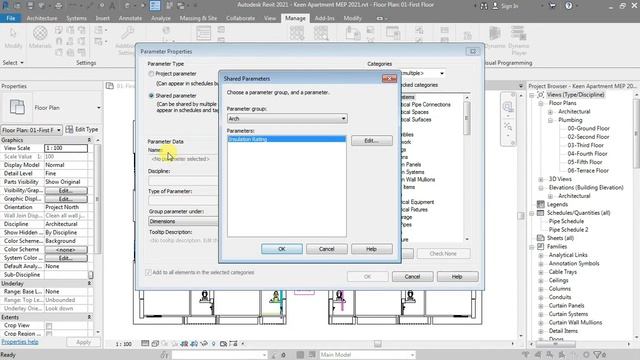Screen dimensions: 640x360
Task: Select the Modify arrow tool
Action: [x=13, y=38]
